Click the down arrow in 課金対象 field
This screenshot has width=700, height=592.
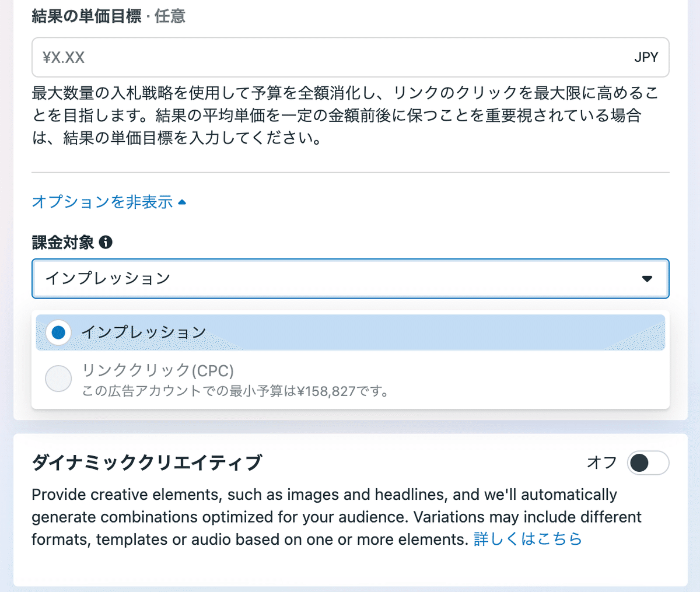(647, 279)
